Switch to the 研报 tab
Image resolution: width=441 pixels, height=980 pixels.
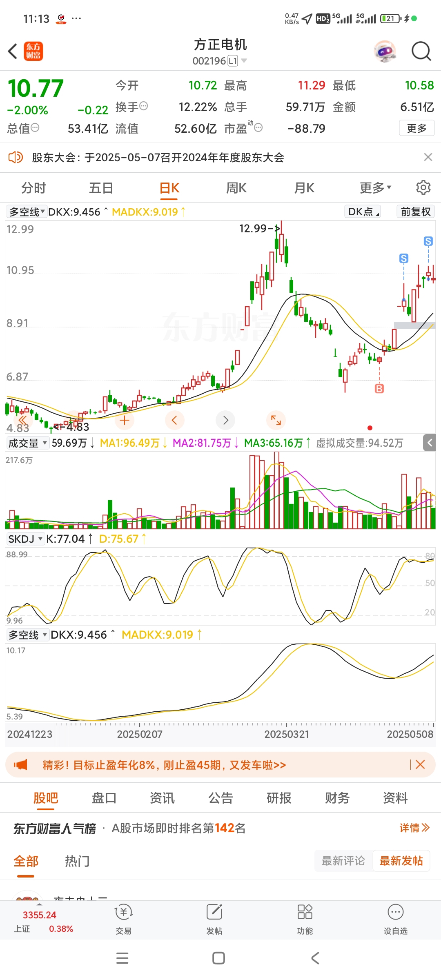click(x=279, y=798)
